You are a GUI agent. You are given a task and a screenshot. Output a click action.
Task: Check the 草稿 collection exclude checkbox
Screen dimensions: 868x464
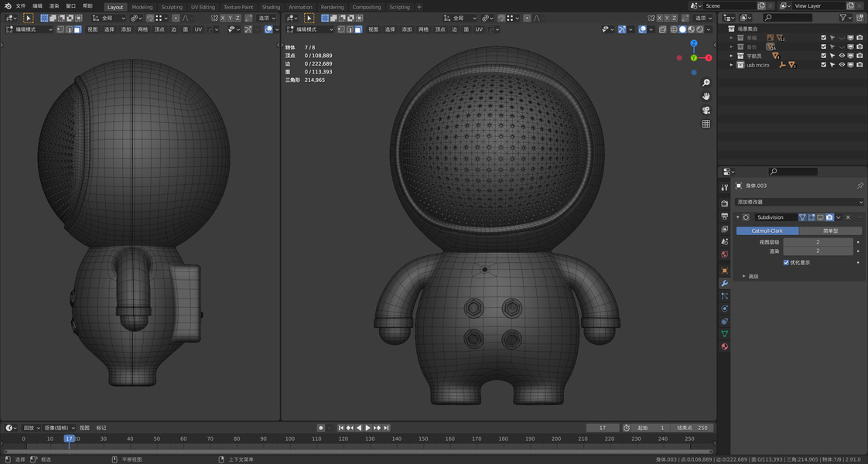(824, 38)
